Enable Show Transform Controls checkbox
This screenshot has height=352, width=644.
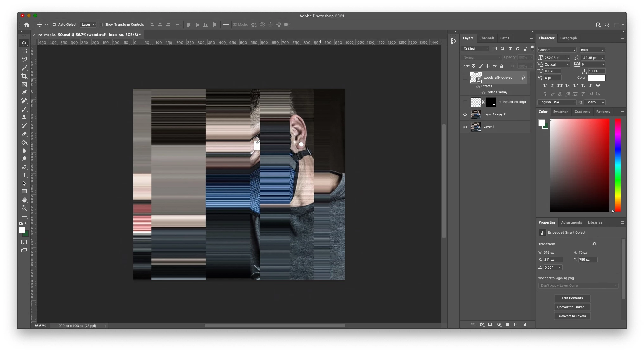point(101,25)
